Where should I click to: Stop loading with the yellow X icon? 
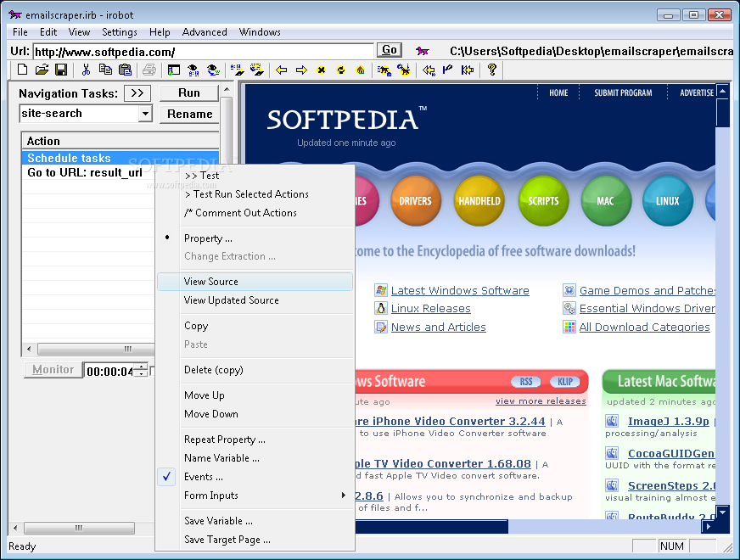tap(321, 70)
